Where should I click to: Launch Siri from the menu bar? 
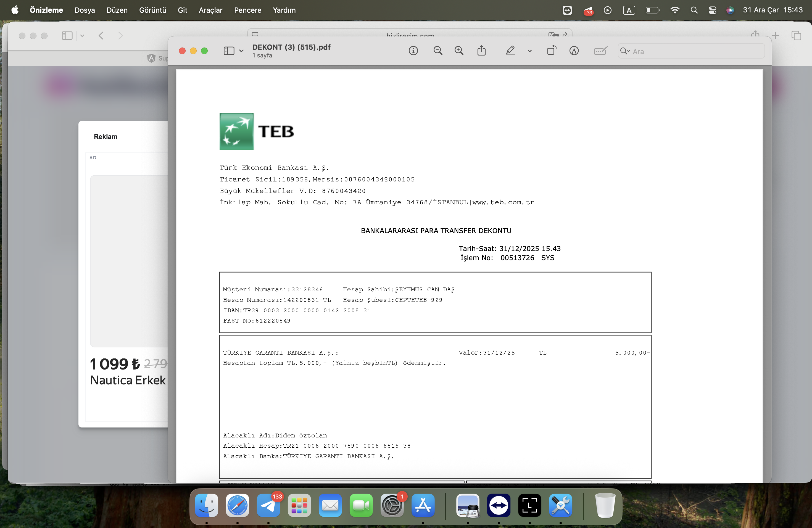(x=730, y=10)
